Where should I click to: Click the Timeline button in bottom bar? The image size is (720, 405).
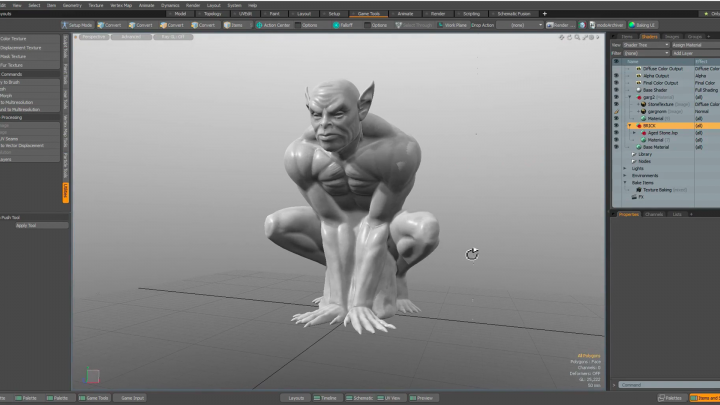coord(328,398)
